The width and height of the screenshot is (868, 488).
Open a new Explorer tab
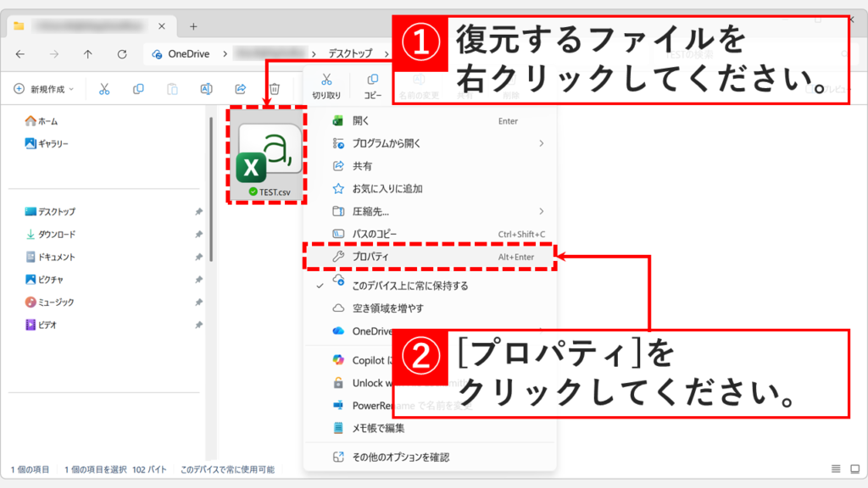pos(193,26)
